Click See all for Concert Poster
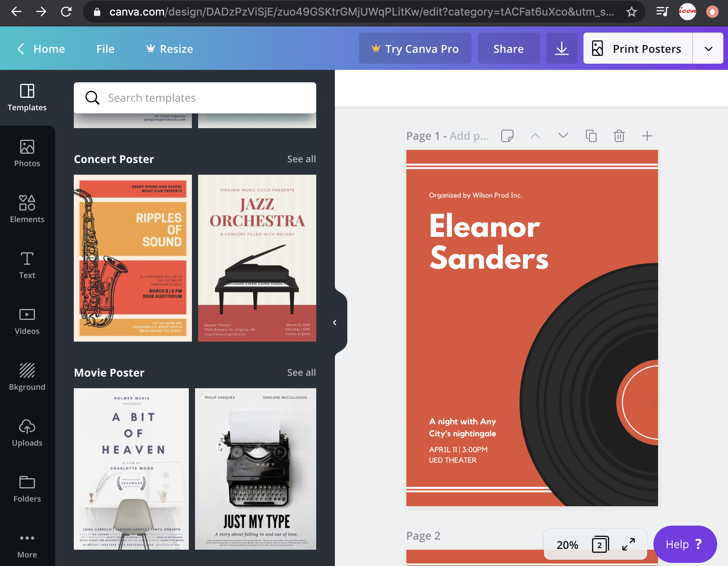 pos(301,159)
